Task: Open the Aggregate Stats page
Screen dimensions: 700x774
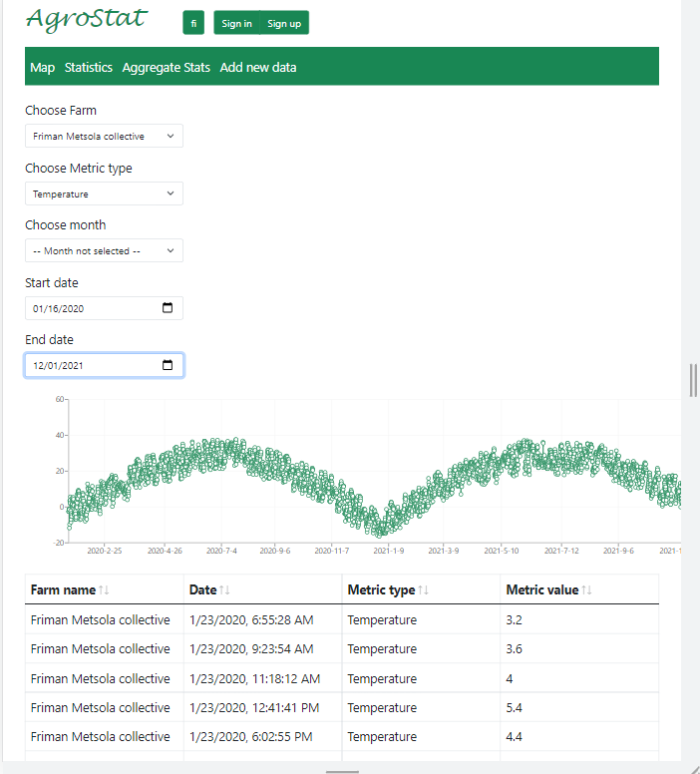Action: [x=167, y=67]
